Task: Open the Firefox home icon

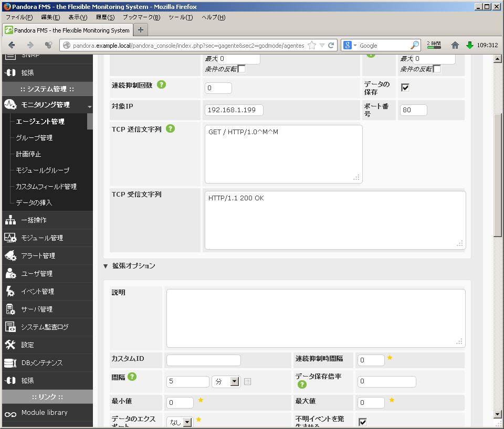Action: (455, 45)
